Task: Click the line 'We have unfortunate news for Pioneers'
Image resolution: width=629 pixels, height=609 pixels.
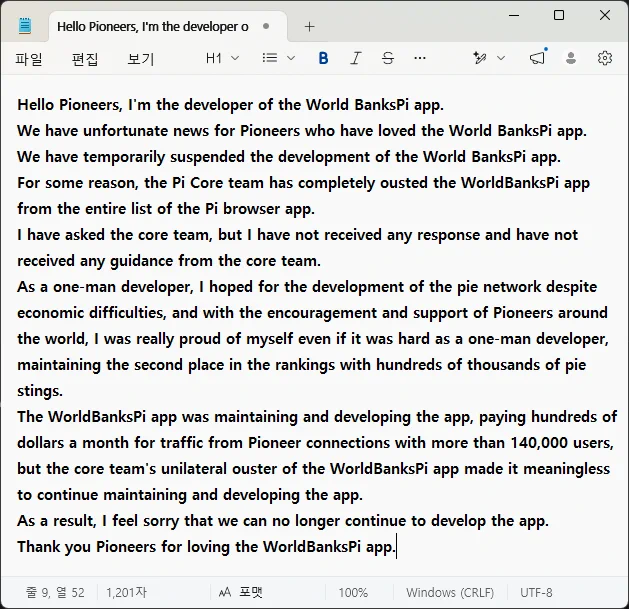Action: [x=302, y=131]
